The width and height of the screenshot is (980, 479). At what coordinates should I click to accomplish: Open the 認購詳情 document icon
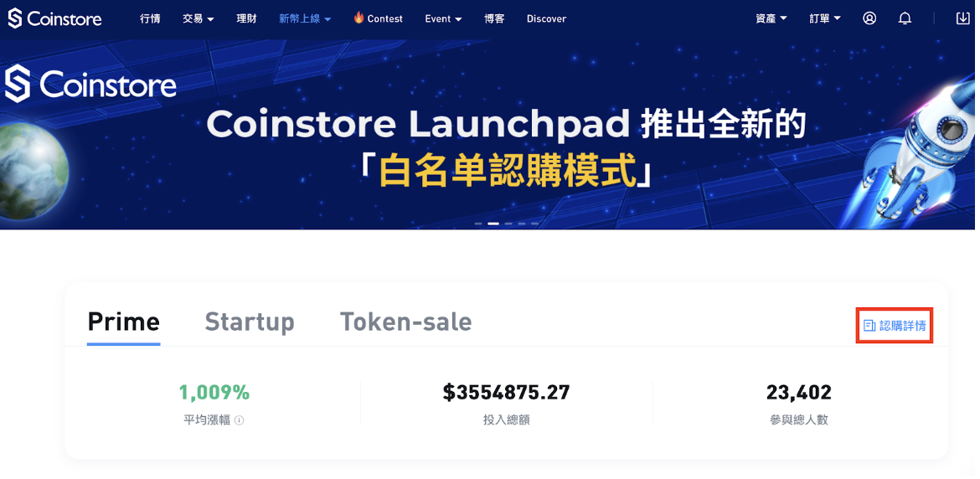coord(869,326)
